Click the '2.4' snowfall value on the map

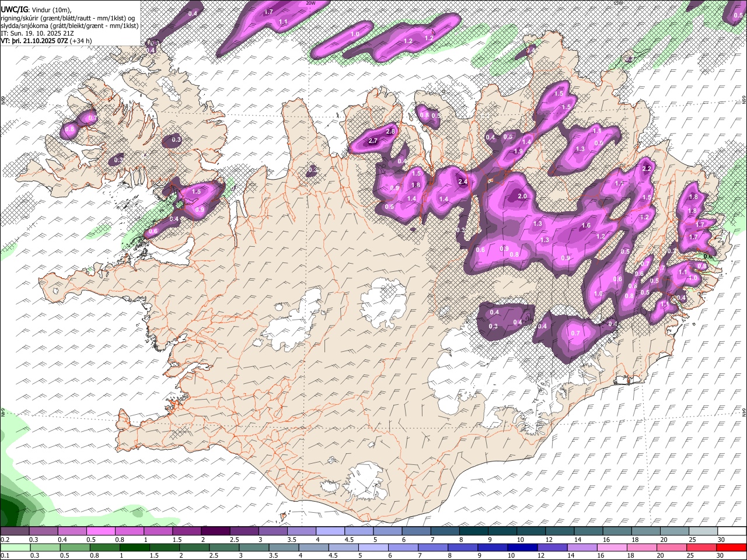pos(463,182)
